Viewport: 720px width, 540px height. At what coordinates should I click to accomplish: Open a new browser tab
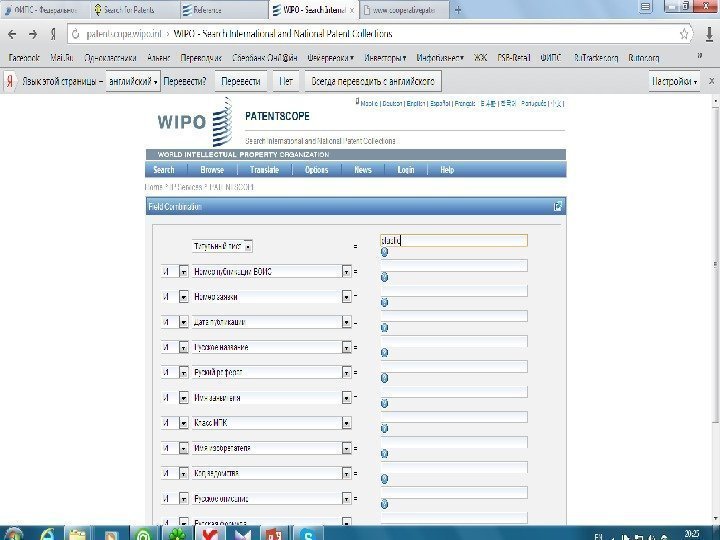point(458,10)
